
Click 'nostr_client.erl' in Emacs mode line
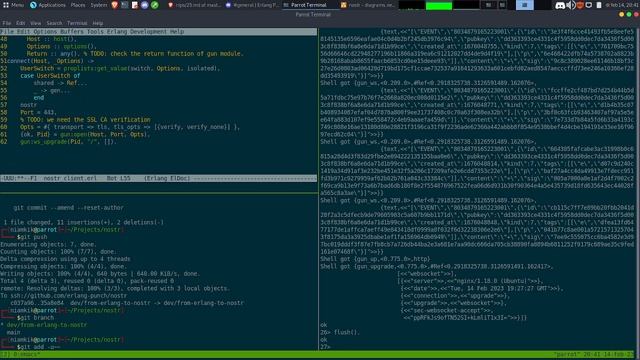pyautogui.click(x=70, y=178)
